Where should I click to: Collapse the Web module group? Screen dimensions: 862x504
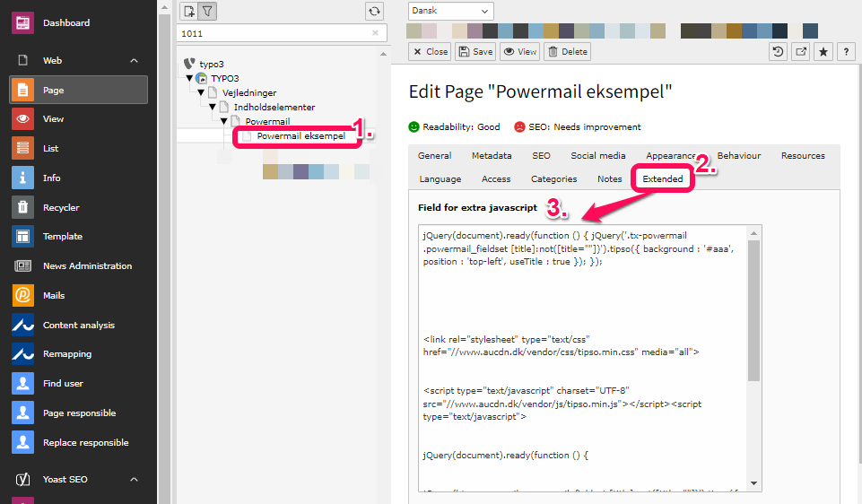134,61
